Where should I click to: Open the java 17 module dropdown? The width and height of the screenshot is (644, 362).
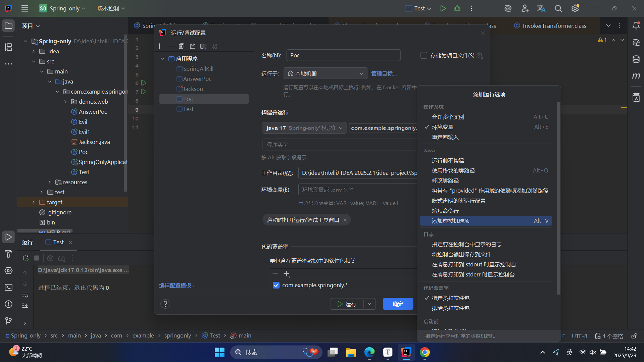[304, 128]
